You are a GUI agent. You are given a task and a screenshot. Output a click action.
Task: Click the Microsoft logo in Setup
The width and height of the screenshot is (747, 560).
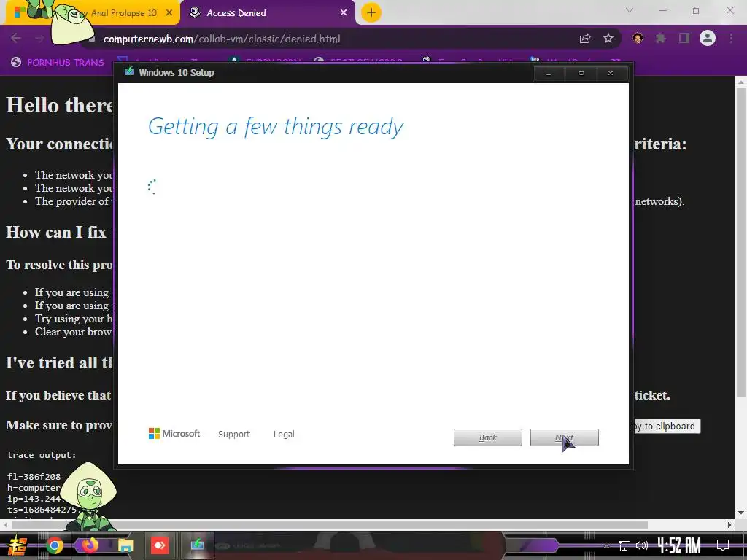(x=174, y=434)
